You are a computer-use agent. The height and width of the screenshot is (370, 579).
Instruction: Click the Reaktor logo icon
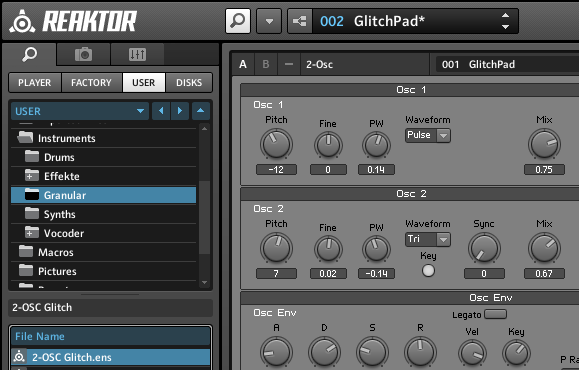pyautogui.click(x=23, y=22)
